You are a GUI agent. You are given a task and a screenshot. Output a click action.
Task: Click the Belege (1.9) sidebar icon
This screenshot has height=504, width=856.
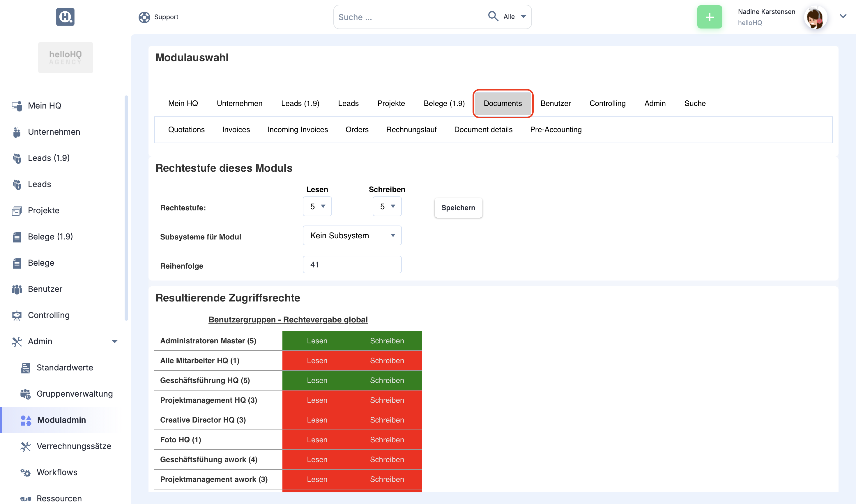[x=17, y=237]
